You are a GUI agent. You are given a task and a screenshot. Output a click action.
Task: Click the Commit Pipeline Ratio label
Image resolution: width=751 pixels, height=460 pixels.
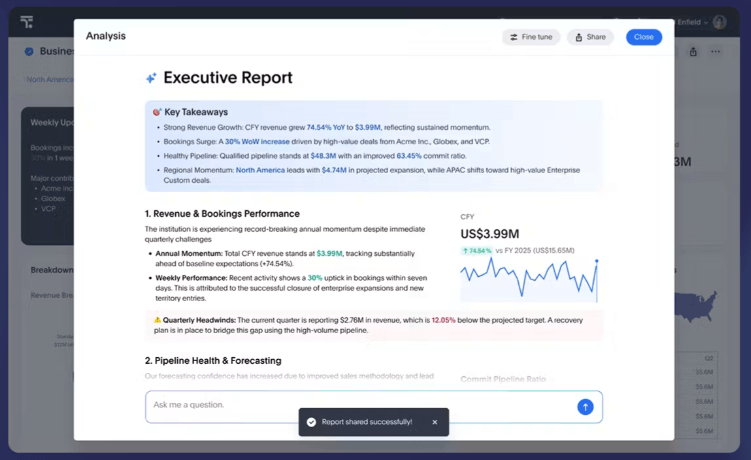(x=503, y=379)
